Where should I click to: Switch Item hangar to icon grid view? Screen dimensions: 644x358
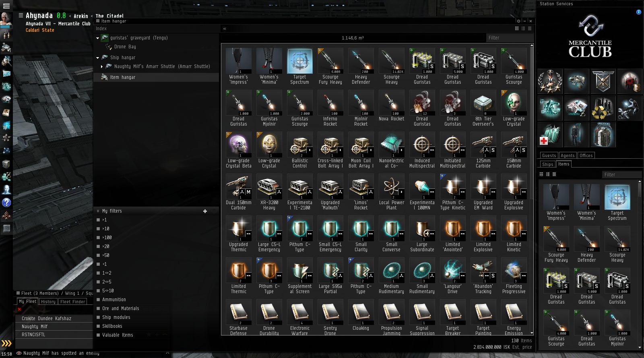(x=517, y=28)
